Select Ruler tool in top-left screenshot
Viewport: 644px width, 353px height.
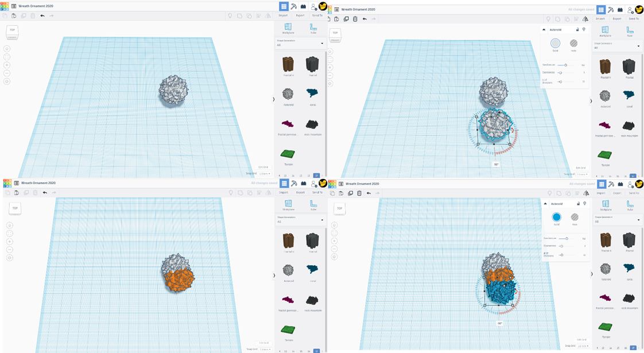click(313, 29)
